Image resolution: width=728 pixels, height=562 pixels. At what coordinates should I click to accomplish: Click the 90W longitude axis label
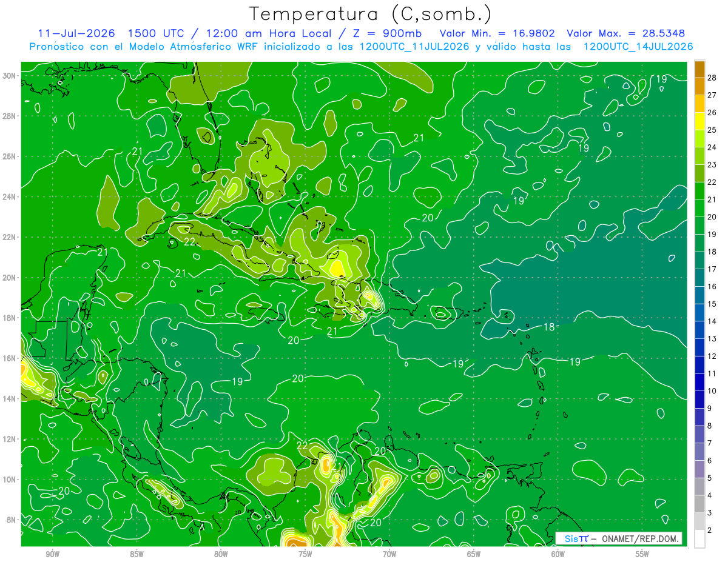pos(52,554)
